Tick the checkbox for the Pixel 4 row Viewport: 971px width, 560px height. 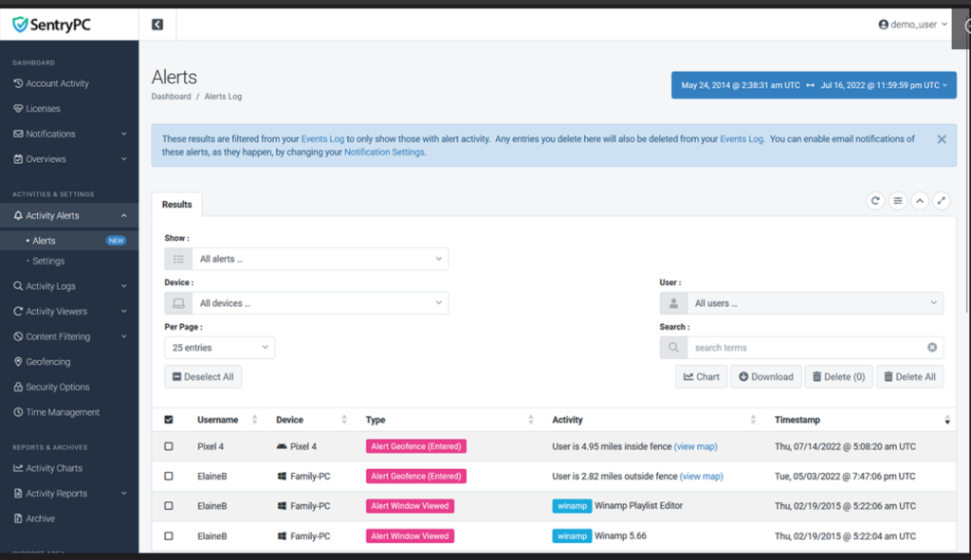[169, 446]
